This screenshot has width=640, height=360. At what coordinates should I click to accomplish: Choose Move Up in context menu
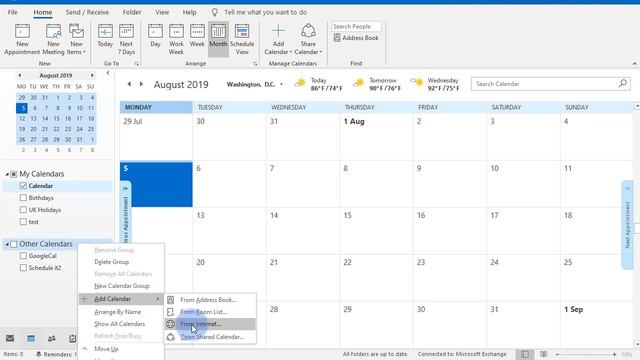coord(121,349)
